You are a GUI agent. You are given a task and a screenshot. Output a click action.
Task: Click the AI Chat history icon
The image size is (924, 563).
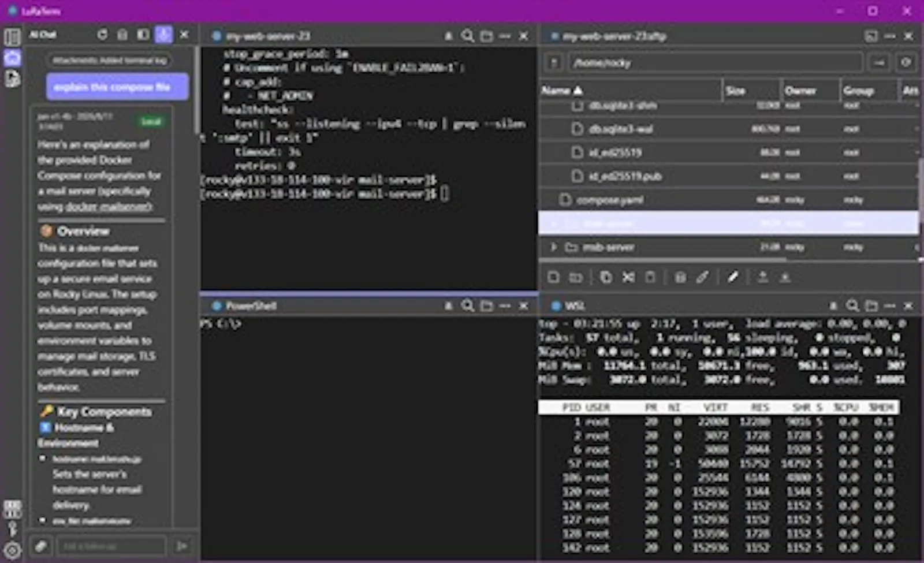click(x=122, y=35)
